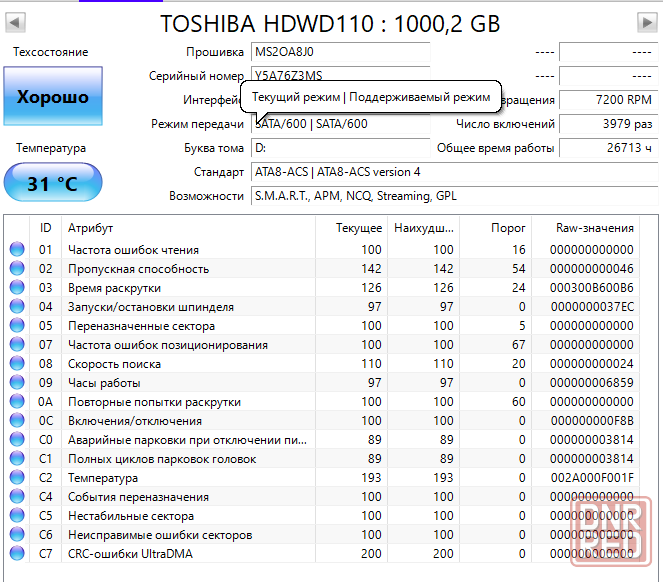Click blue status icon of Температура row
The image size is (663, 582).
pyautogui.click(x=17, y=478)
